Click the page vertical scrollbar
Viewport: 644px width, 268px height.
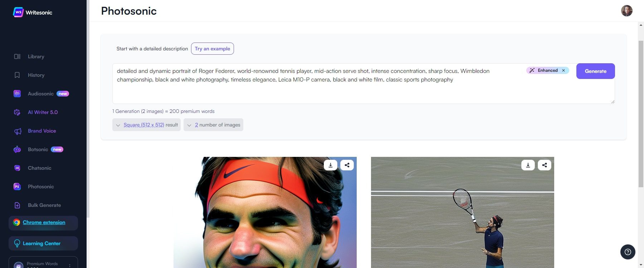pos(641,114)
